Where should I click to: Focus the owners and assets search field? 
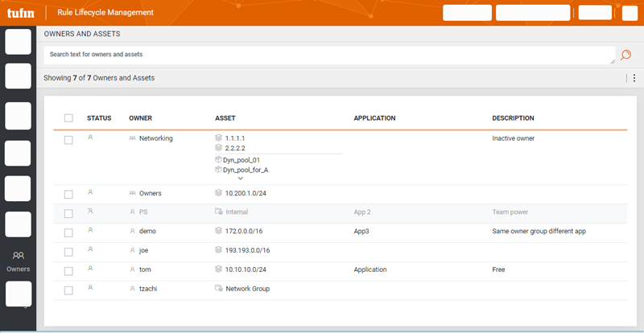coord(329,55)
